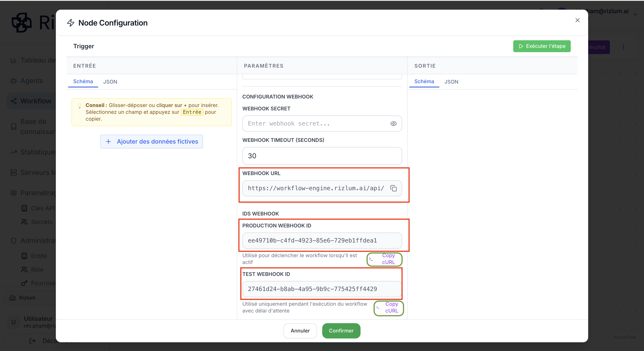
Task: Click the Statistiques trend icon
Action: 13,152
